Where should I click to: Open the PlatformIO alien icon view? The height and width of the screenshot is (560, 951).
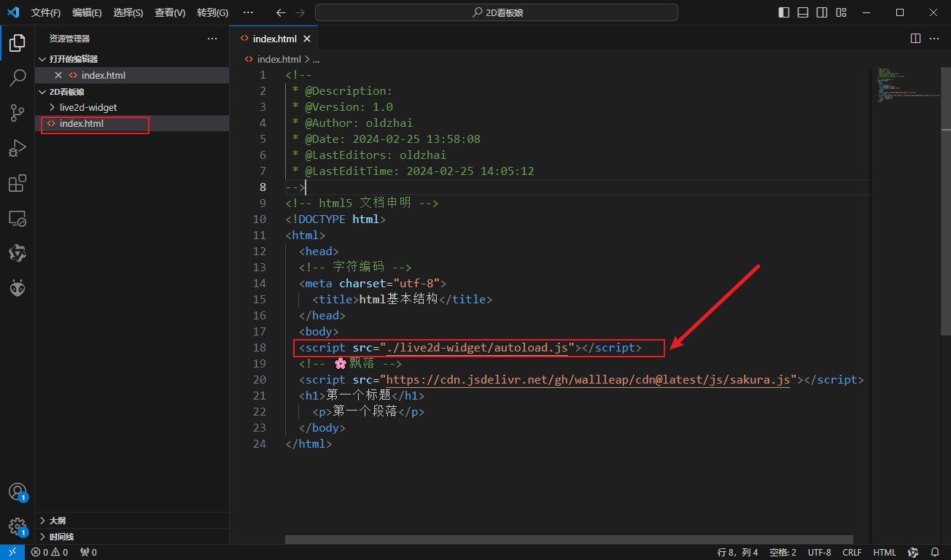click(18, 289)
